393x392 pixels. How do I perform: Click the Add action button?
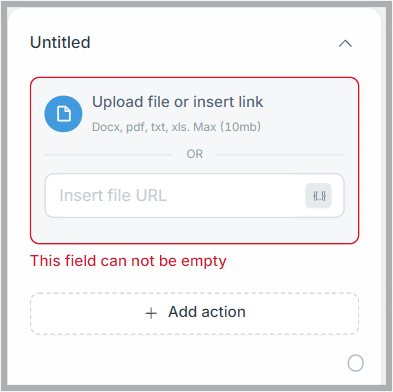click(195, 313)
